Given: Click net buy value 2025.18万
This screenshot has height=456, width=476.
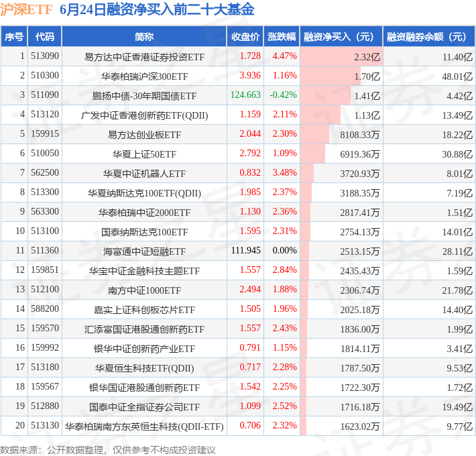Looking at the screenshot, I should [360, 309].
